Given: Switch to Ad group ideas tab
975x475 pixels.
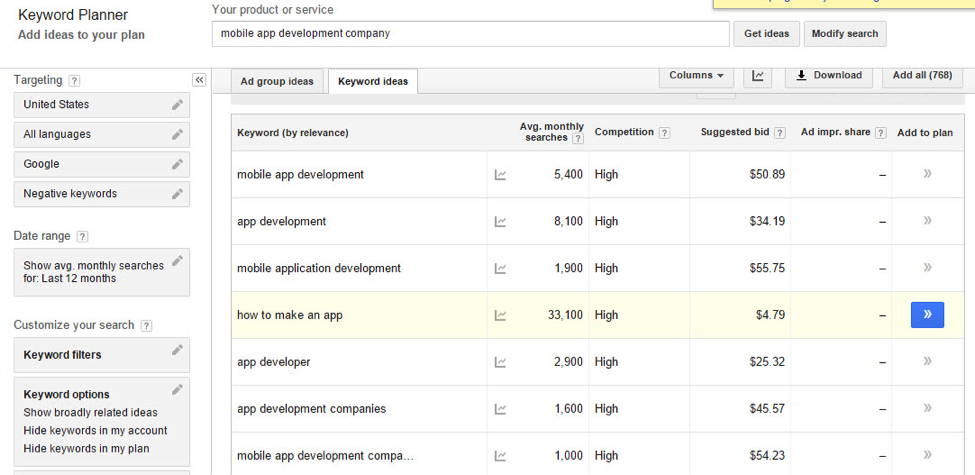Looking at the screenshot, I should [277, 81].
